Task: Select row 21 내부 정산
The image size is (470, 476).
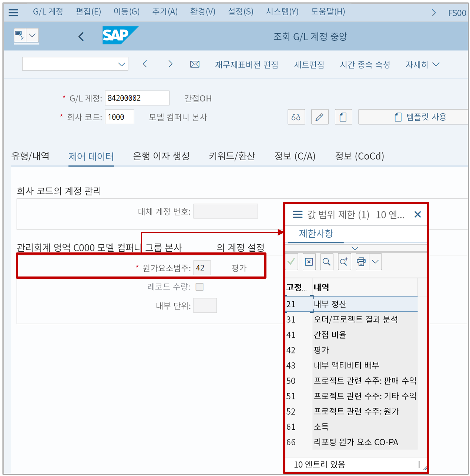Action: click(352, 304)
